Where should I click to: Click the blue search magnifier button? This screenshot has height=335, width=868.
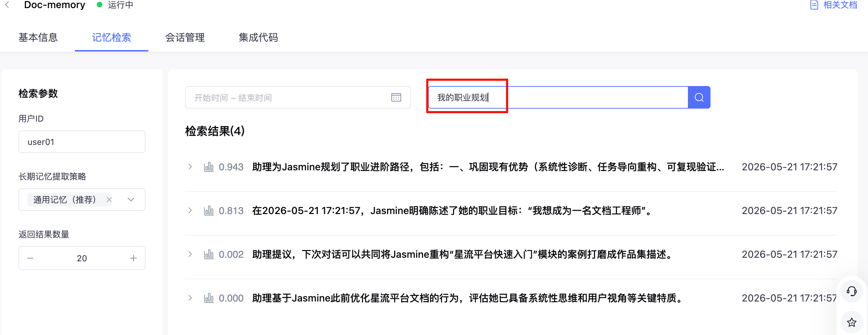[x=699, y=97]
